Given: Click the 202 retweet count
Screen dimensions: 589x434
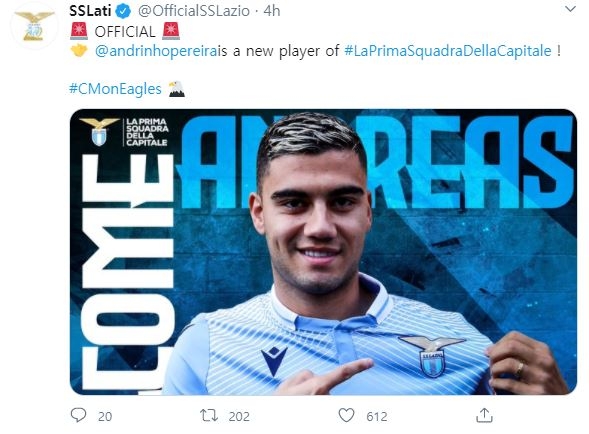Looking at the screenshot, I should 239,416.
